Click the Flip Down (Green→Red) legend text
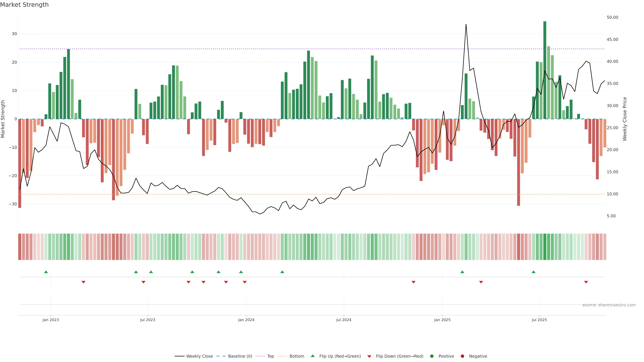644x362 pixels. (399, 356)
